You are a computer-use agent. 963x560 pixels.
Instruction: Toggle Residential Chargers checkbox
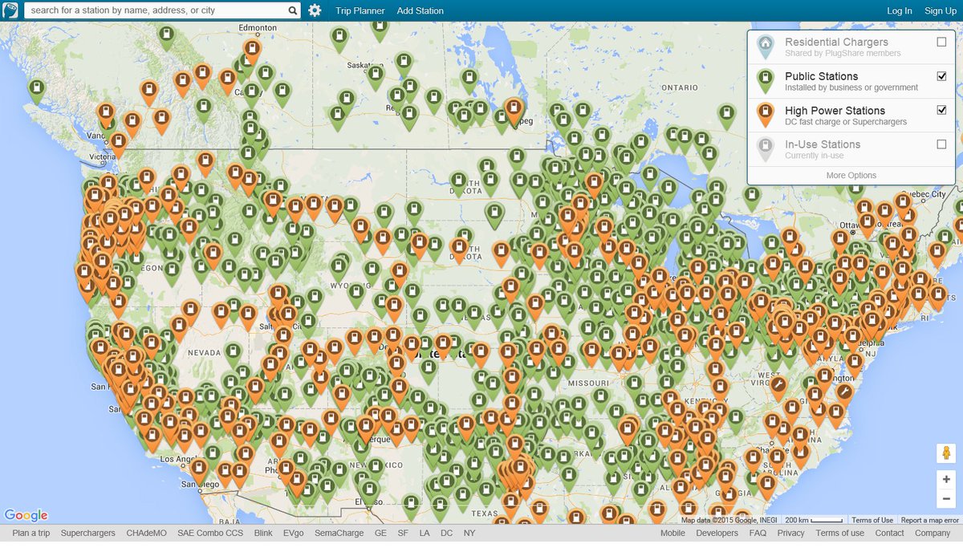point(941,42)
